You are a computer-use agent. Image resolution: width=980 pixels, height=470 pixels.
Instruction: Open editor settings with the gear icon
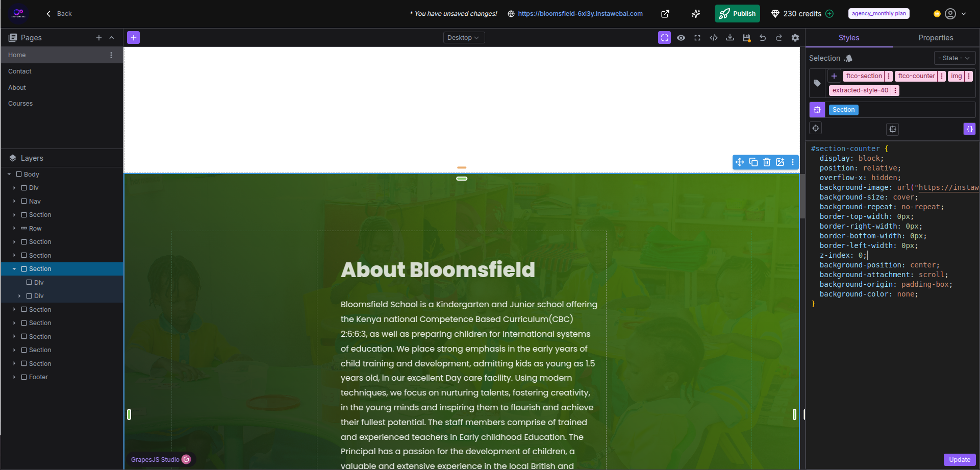click(x=795, y=37)
